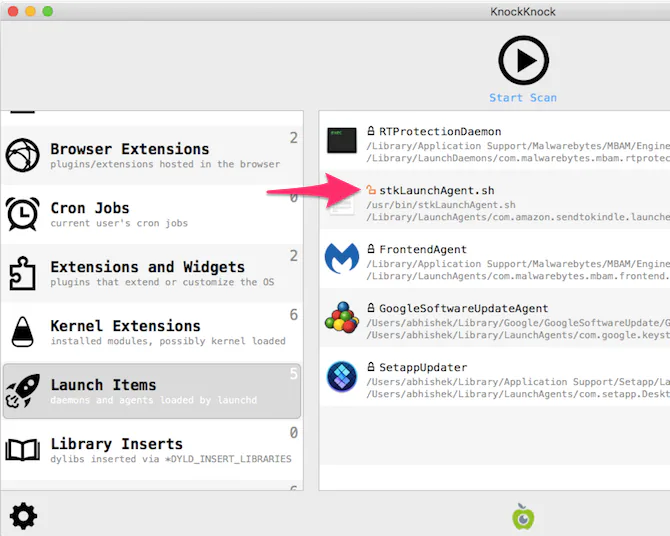
Task: Select the stkLaunchAgent.sh entry name
Action: 437,190
